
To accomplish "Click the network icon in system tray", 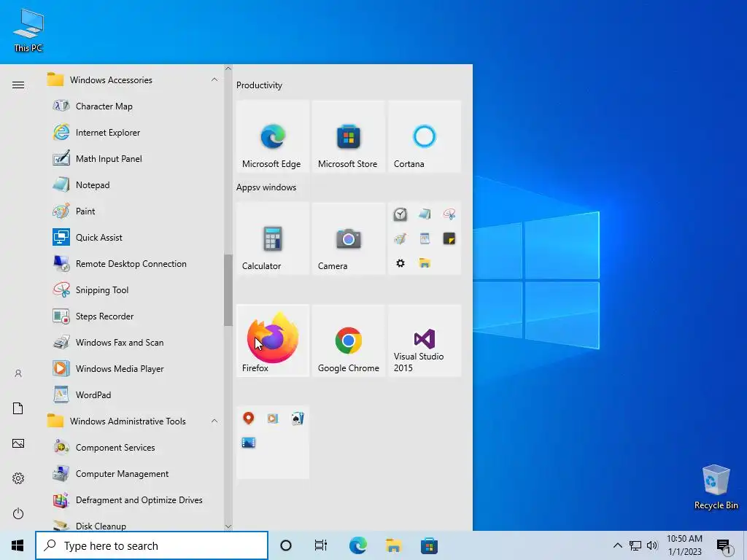I will pyautogui.click(x=635, y=545).
